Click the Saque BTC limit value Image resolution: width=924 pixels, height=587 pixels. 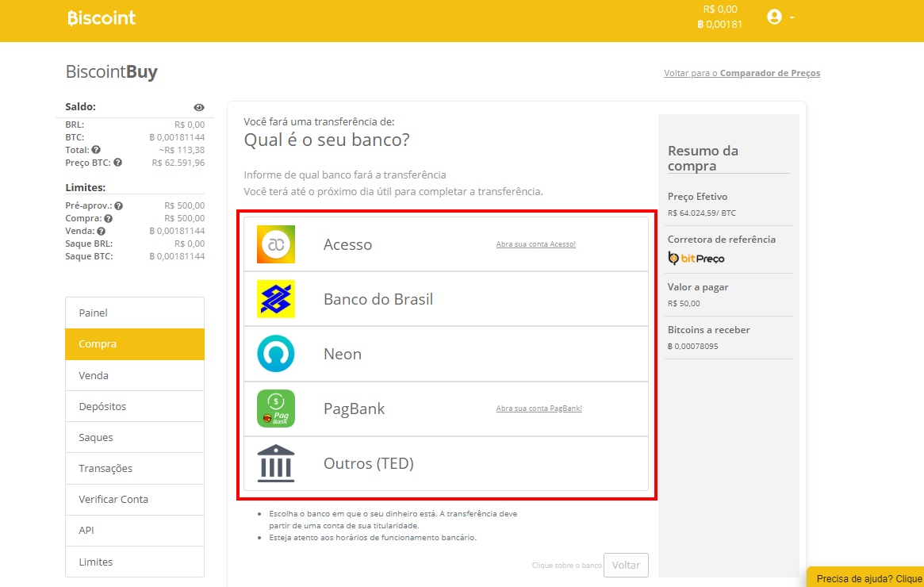click(x=177, y=256)
